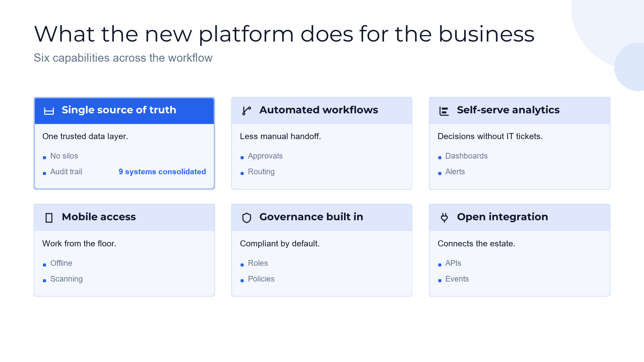Viewport: 644px width, 362px height.
Task: Click the Single source of truth card icon
Action: pyautogui.click(x=49, y=111)
